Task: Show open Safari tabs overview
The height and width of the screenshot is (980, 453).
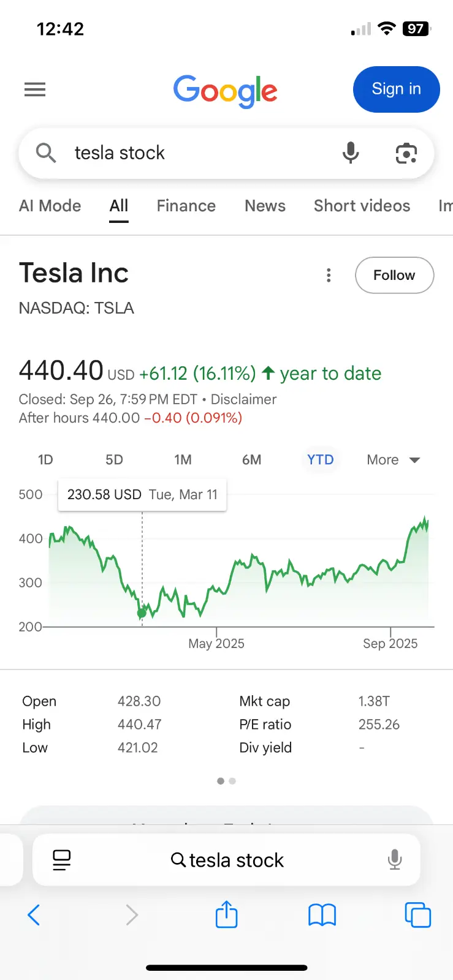Action: tap(417, 915)
